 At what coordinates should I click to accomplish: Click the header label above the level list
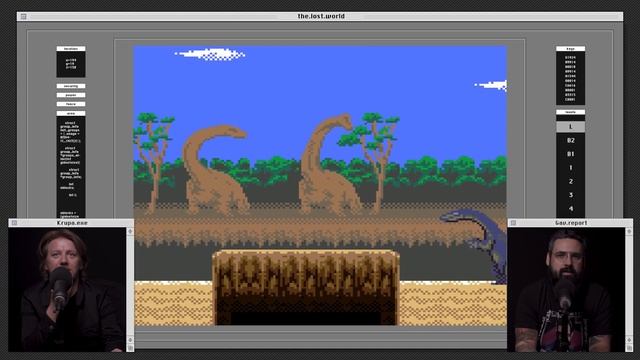(570, 112)
